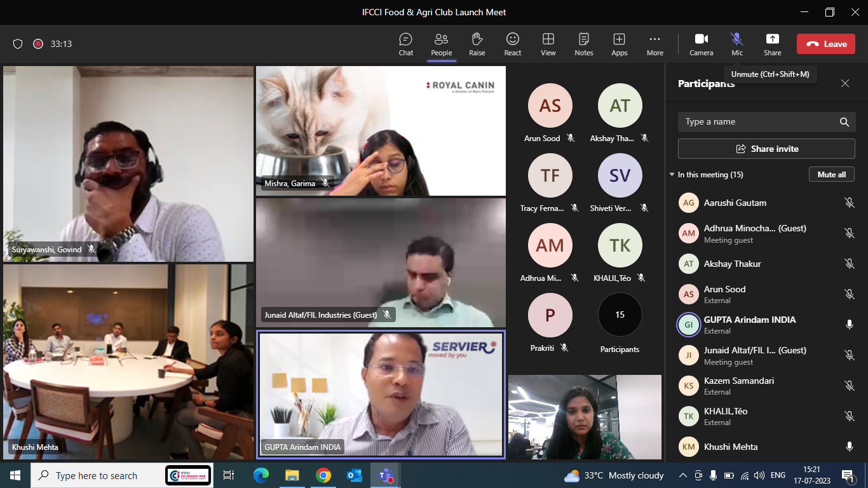Click the search magnifier in Participants
This screenshot has width=868, height=488.
(844, 122)
